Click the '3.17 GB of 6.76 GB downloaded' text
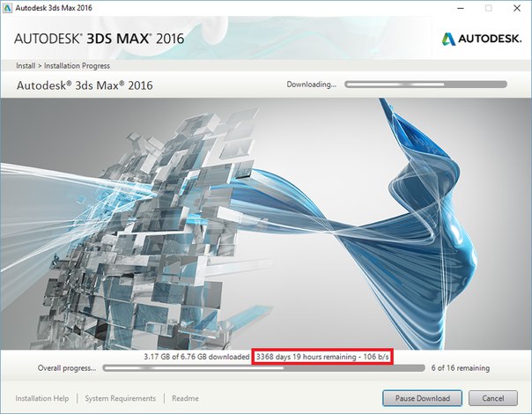 (196, 357)
